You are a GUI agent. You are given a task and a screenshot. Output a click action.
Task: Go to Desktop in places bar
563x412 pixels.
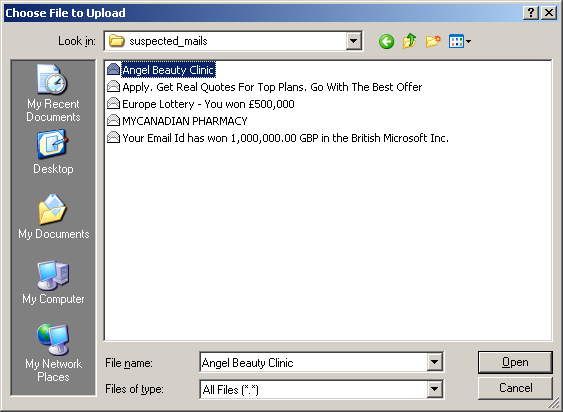pos(53,152)
